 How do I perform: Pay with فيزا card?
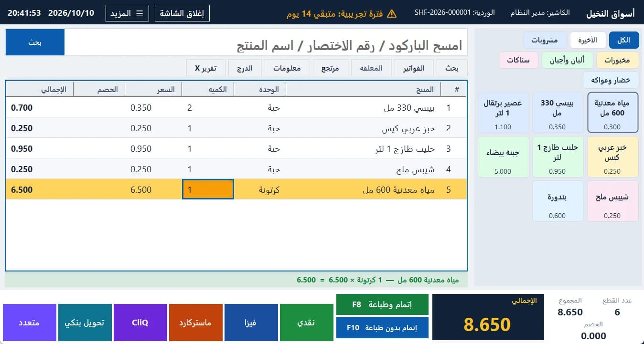click(251, 323)
